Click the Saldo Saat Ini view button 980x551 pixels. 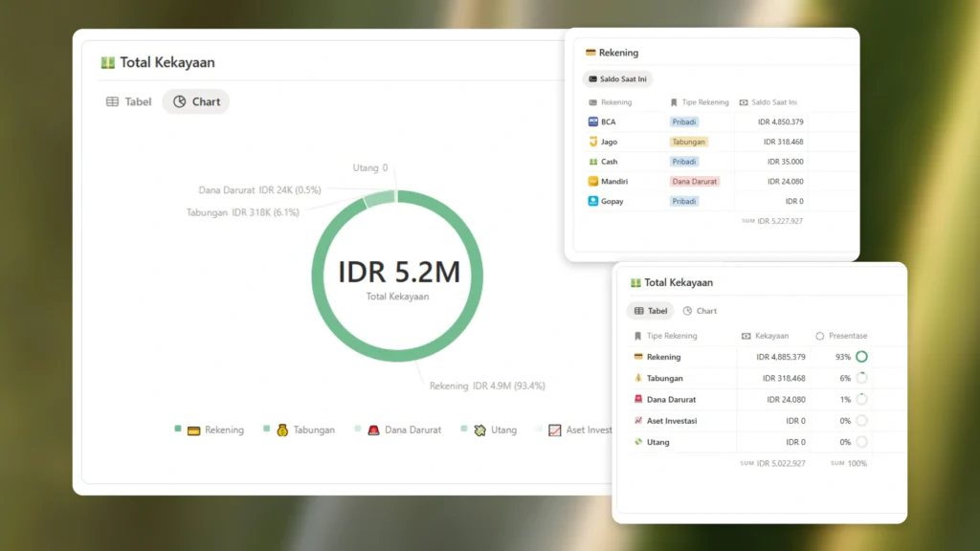point(617,79)
